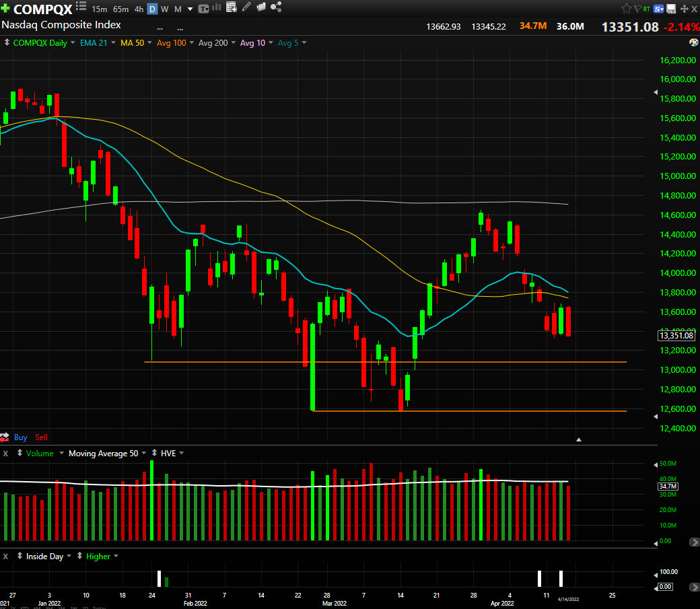
Task: Expand the Avg 10 indicator dropdown
Action: point(271,42)
